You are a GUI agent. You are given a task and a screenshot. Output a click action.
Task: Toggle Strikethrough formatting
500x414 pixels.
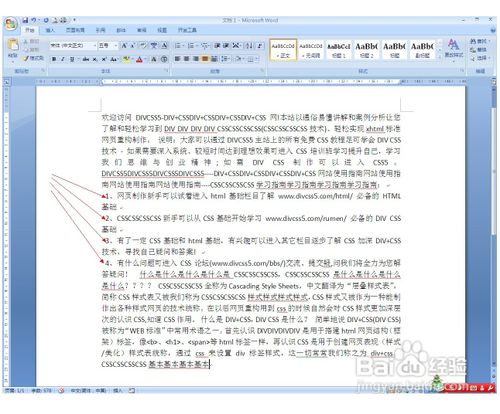tap(86, 59)
